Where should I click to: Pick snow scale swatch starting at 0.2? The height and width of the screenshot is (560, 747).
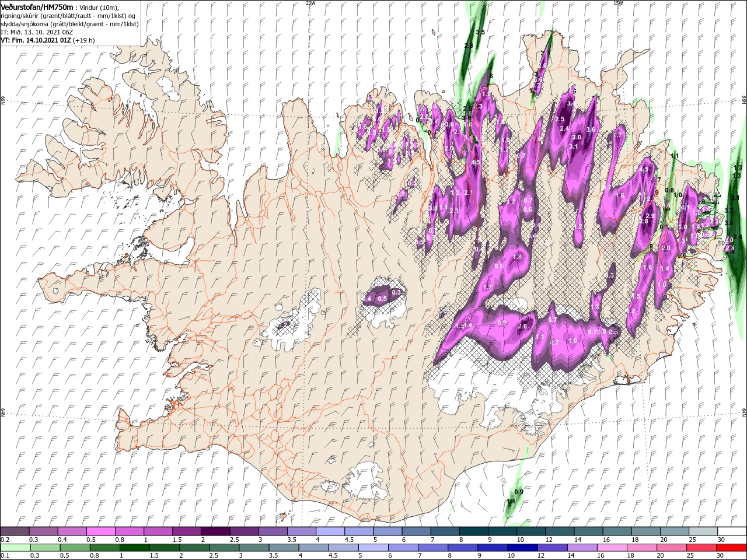coord(15,531)
